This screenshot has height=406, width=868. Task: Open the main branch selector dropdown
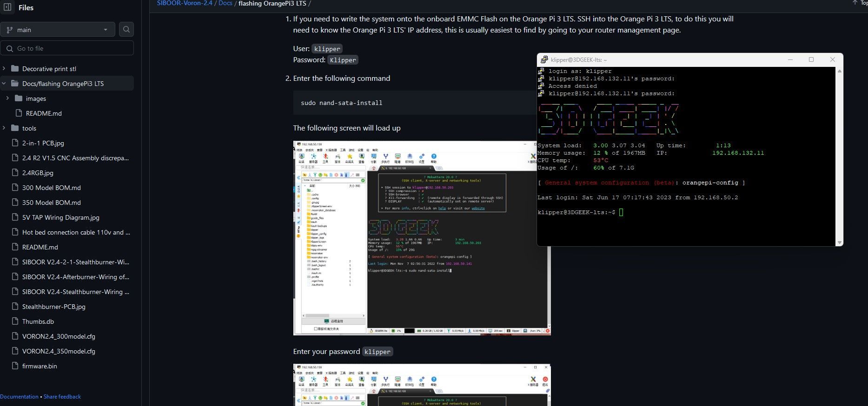pos(58,30)
